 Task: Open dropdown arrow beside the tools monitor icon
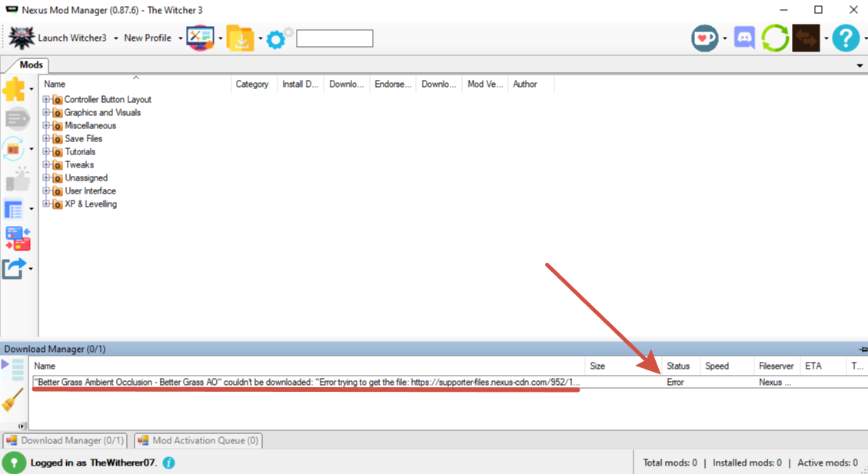click(221, 38)
